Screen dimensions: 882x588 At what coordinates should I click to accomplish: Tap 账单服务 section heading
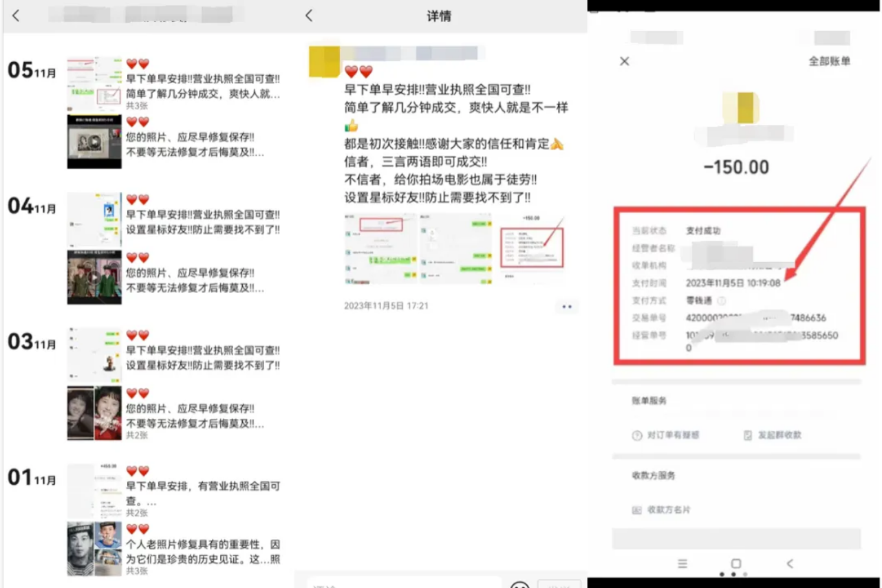[649, 400]
